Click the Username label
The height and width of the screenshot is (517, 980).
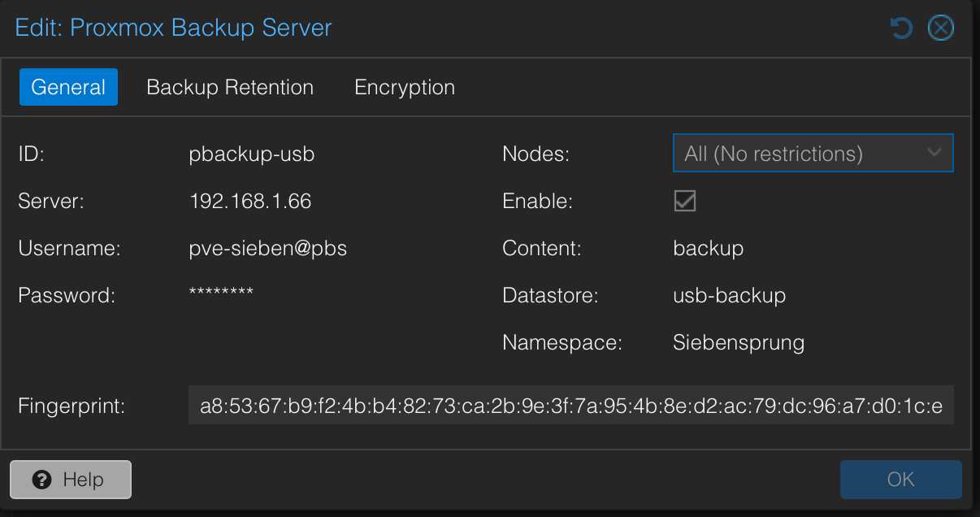click(x=69, y=248)
